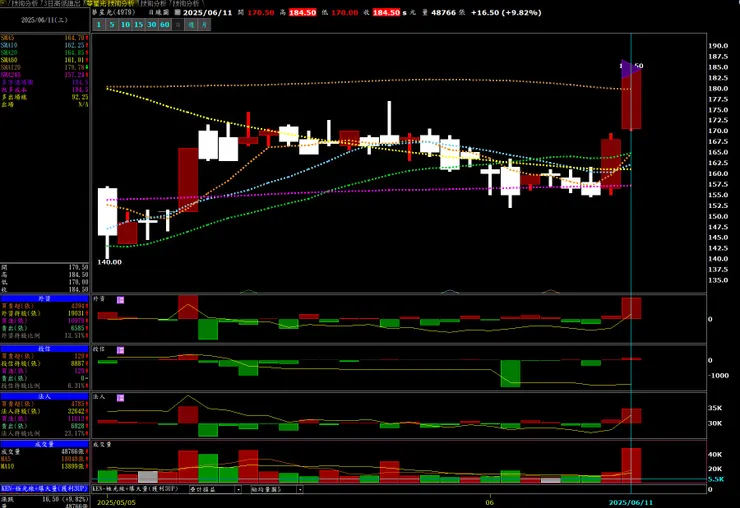Screen dimensions: 740x508
Task: Click the 外資持股比例 13.51% row
Action: 44,336
